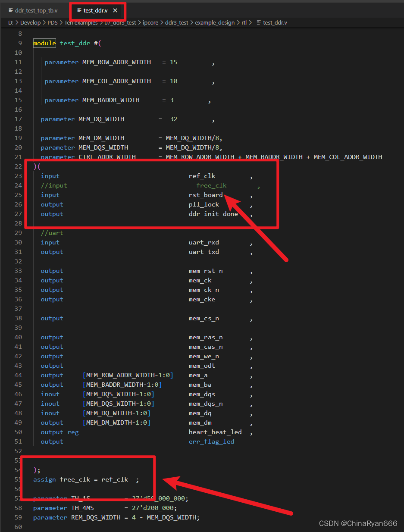404x532 pixels.
Task: Click TH_4MS parameter name on line 58
Action: [x=82, y=508]
